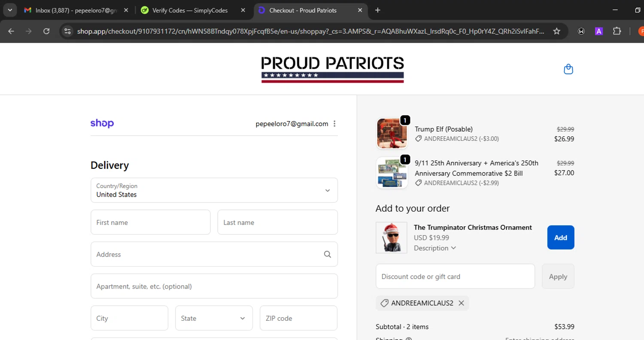Image resolution: width=644 pixels, height=340 pixels.
Task: Close the Gmail Inbox tab
Action: pyautogui.click(x=126, y=10)
